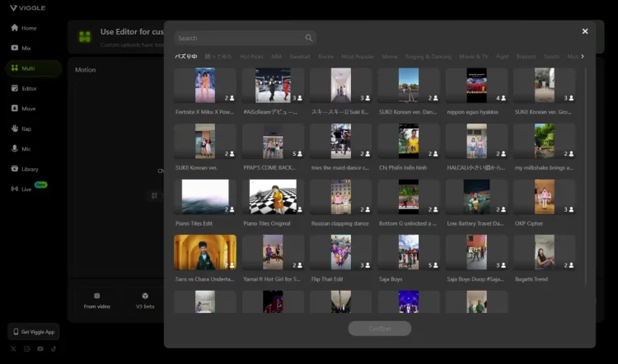618x364 pixels.
Task: Click the Get Viggle App button
Action: 34,331
